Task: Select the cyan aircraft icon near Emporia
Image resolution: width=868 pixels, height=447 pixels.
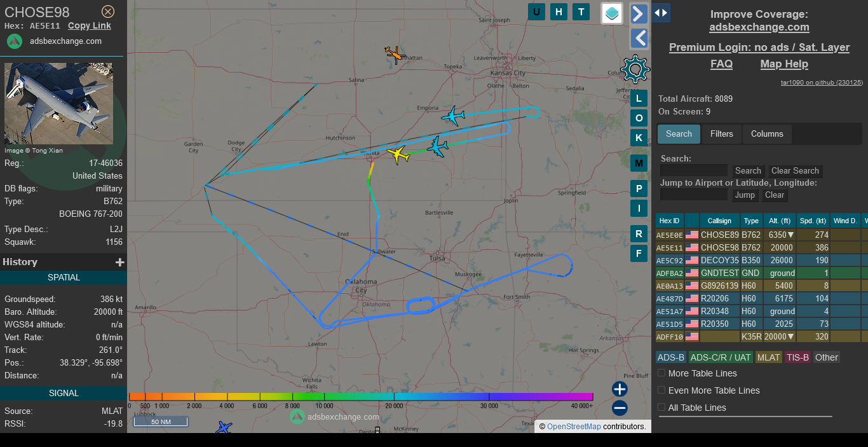Action: pyautogui.click(x=453, y=116)
